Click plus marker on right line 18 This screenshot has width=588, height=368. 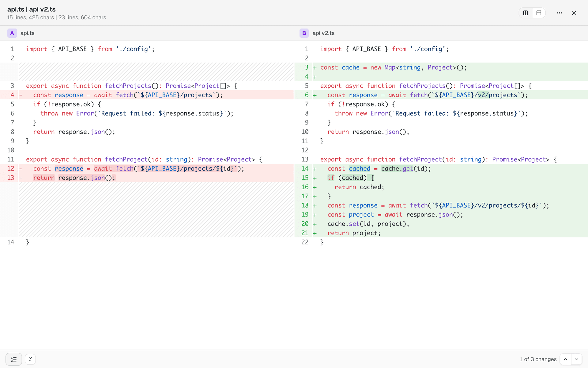tap(315, 205)
